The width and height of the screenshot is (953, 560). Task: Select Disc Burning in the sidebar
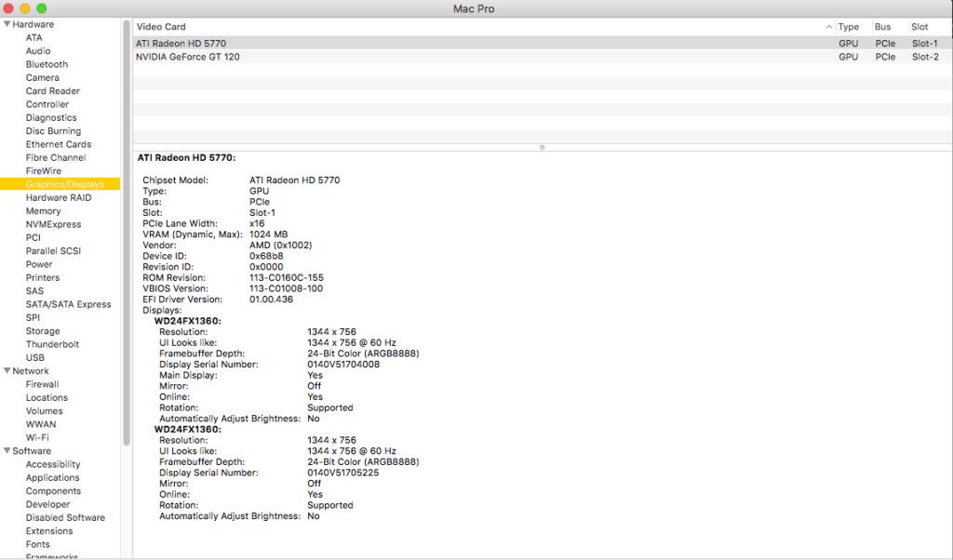[53, 131]
